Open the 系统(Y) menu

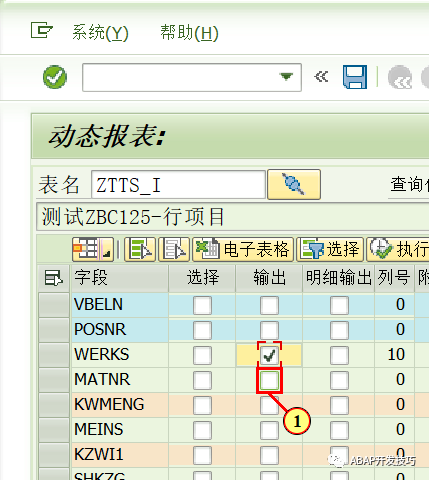[100, 33]
